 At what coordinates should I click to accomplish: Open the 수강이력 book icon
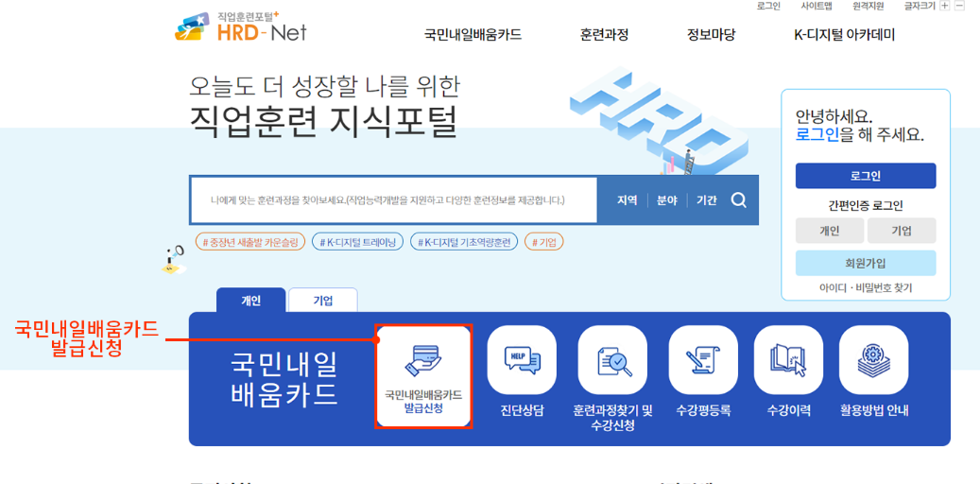coord(789,359)
